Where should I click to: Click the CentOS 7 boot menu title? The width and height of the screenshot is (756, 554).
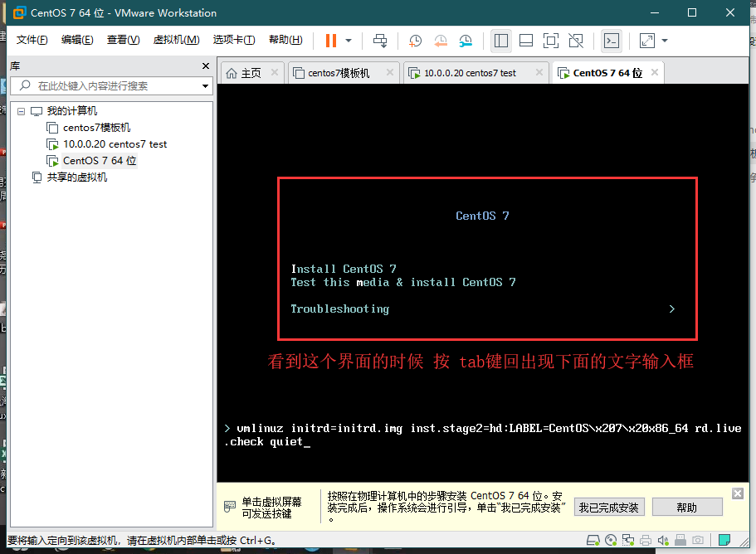point(482,216)
